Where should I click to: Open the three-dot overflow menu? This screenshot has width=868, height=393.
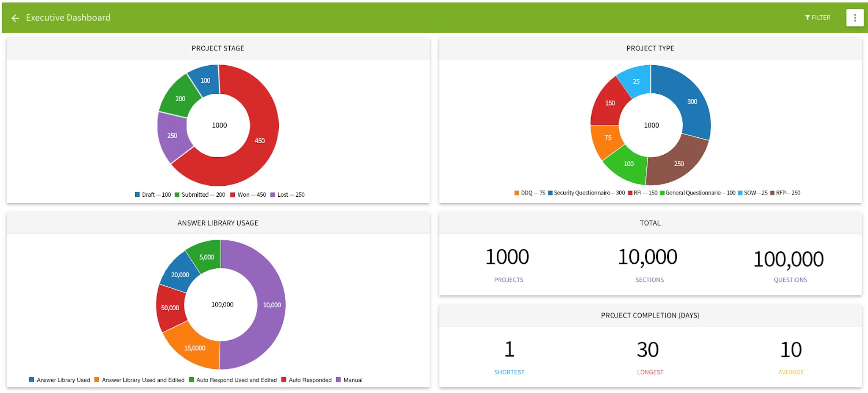[854, 17]
